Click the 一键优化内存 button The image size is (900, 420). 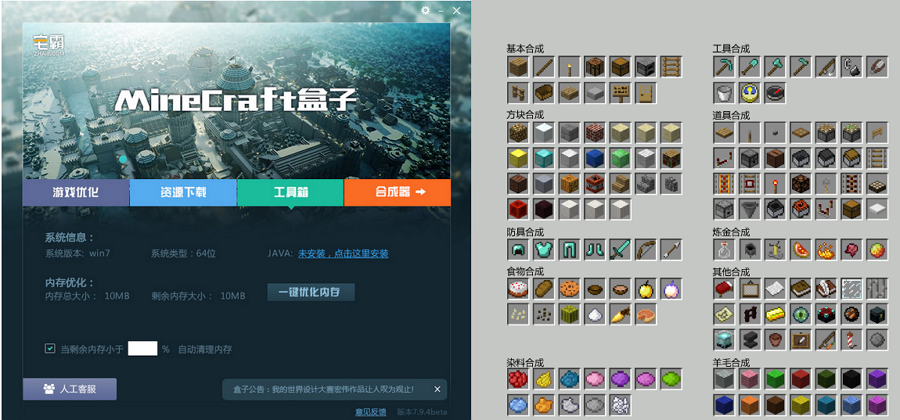click(x=311, y=292)
